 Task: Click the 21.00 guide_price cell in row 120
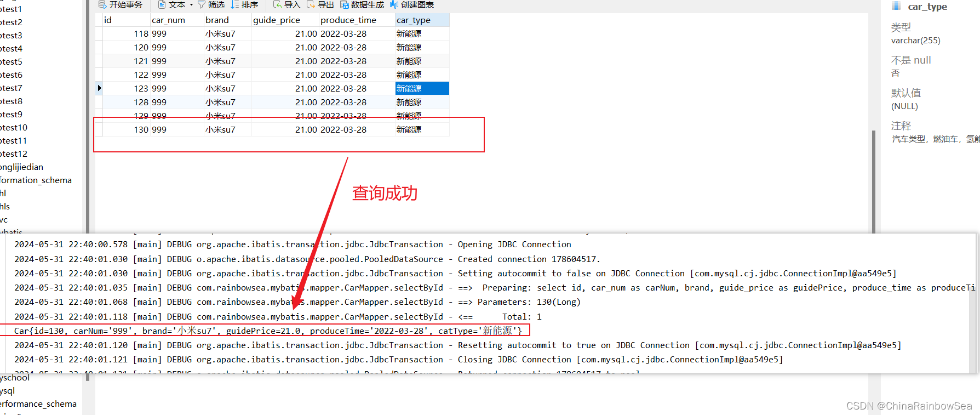(285, 48)
